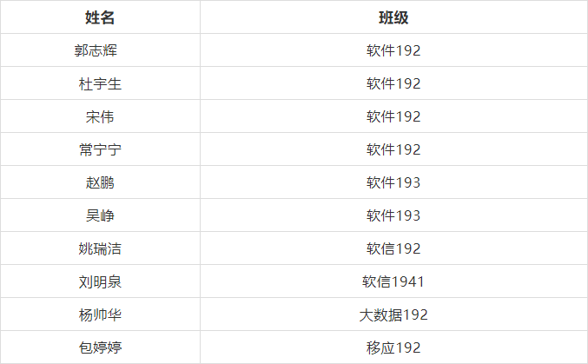
Task: Click the class cell 软信1941
Action: pyautogui.click(x=393, y=281)
